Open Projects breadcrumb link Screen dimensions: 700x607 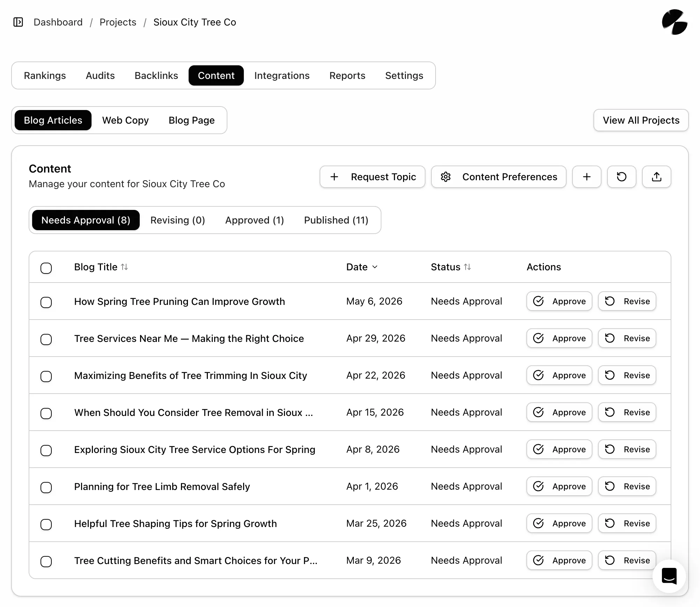118,22
